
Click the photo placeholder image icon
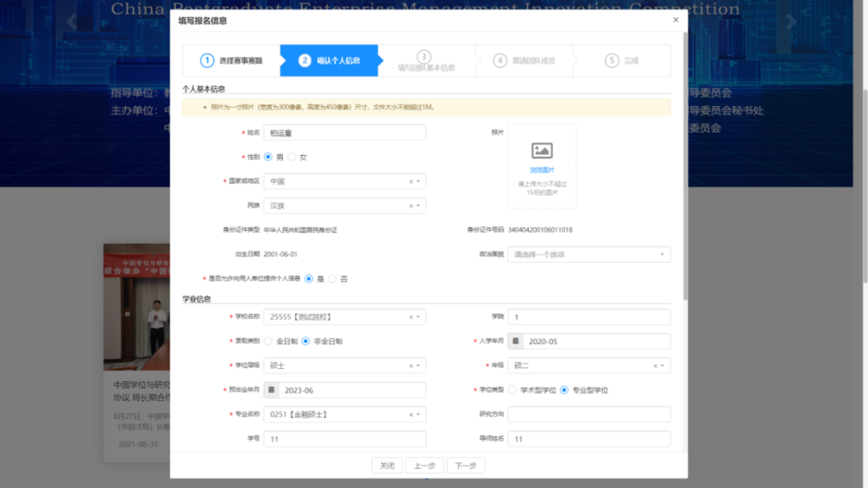click(x=542, y=150)
